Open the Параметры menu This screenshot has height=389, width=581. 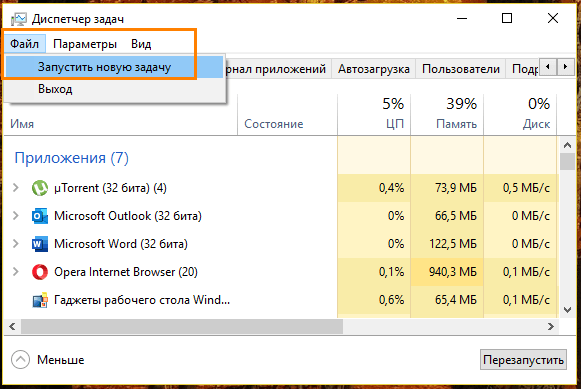tap(85, 44)
